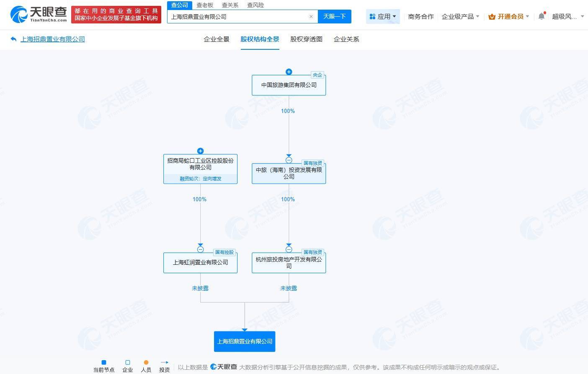Click the notification bell icon

[542, 16]
